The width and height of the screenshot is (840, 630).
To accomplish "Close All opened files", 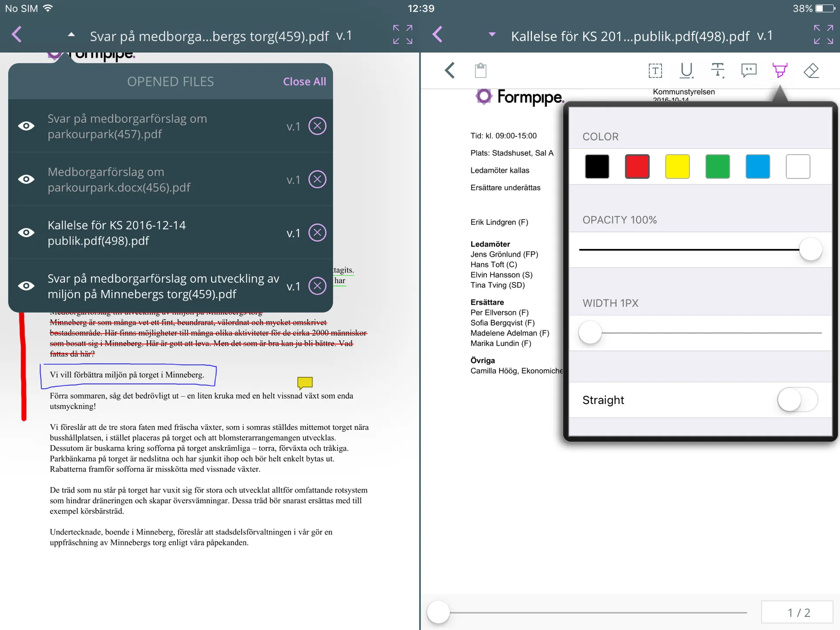I will click(x=304, y=81).
